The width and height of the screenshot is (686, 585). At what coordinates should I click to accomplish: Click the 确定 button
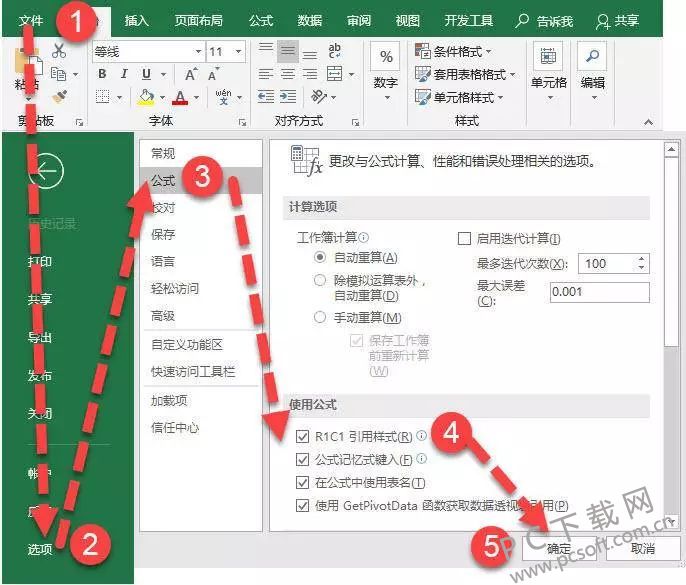point(560,548)
